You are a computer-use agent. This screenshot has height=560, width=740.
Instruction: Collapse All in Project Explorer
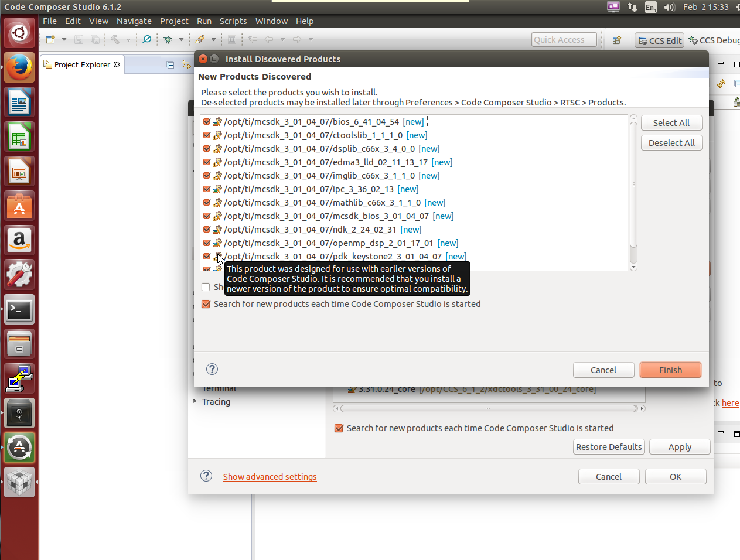pos(170,64)
